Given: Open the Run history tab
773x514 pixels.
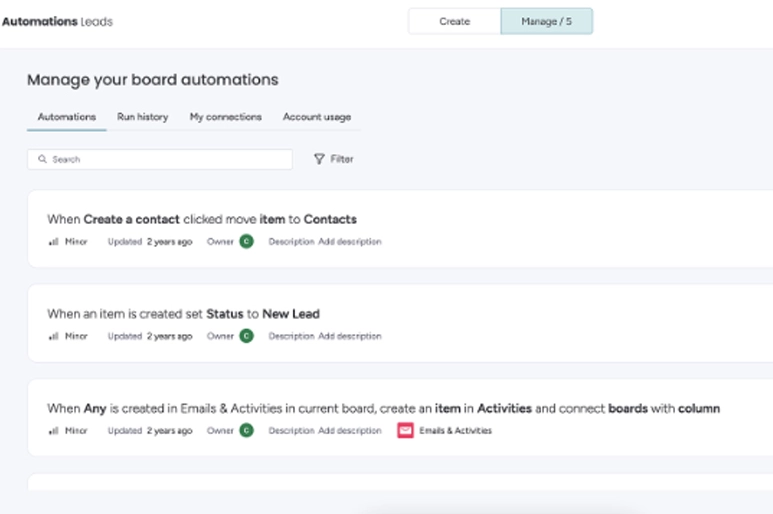Looking at the screenshot, I should point(142,117).
